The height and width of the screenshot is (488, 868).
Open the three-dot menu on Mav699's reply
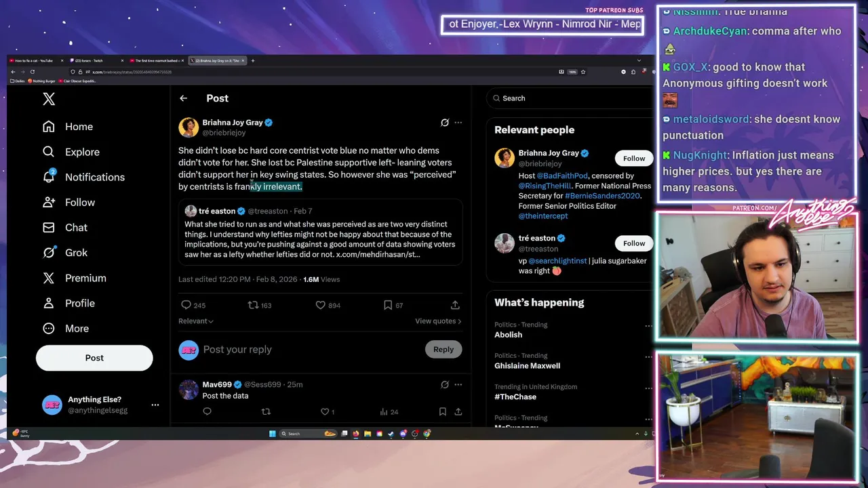click(x=458, y=384)
